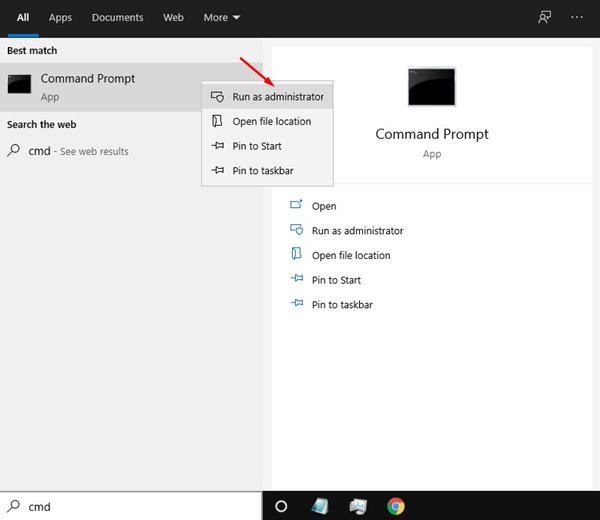Open the three-dot options menu
The width and height of the screenshot is (600, 520).
[x=577, y=17]
